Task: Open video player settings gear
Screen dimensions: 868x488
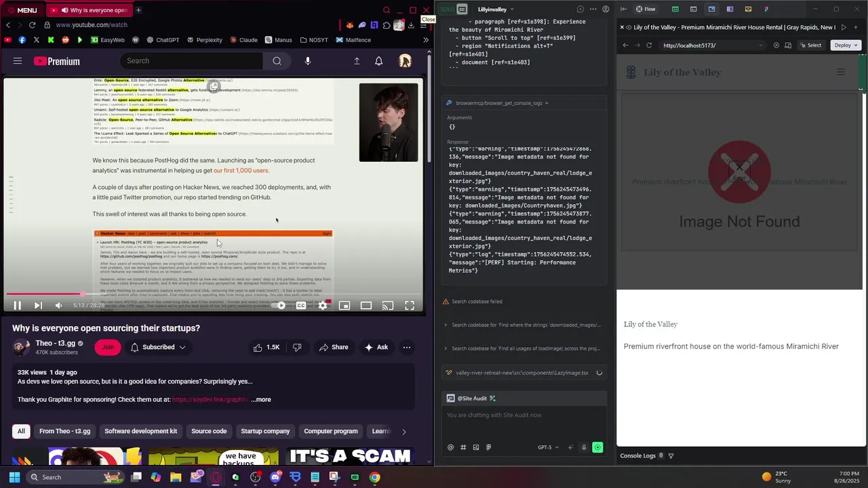Action: [x=323, y=306]
